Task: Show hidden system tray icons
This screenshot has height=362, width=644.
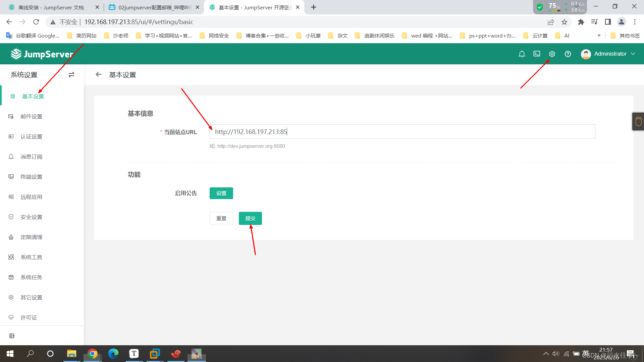Action: (546, 354)
